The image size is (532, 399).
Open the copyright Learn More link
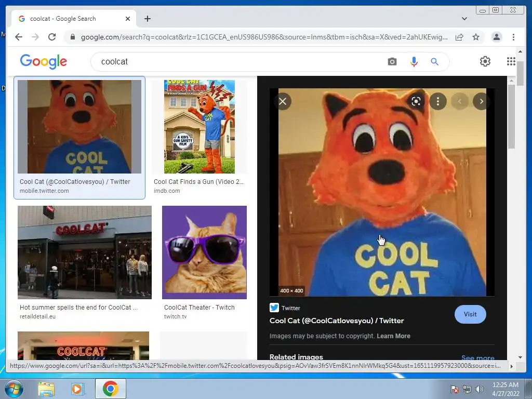click(x=393, y=336)
